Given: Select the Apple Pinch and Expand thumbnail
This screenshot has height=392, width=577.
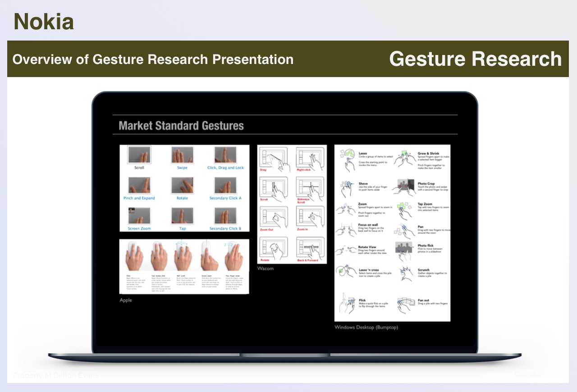Looking at the screenshot, I should [x=139, y=186].
